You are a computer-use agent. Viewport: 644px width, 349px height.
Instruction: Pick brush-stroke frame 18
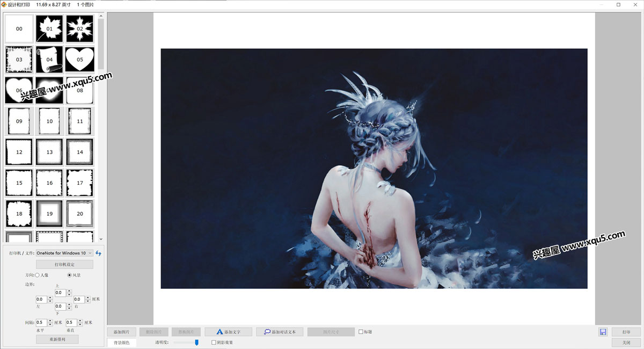[19, 213]
